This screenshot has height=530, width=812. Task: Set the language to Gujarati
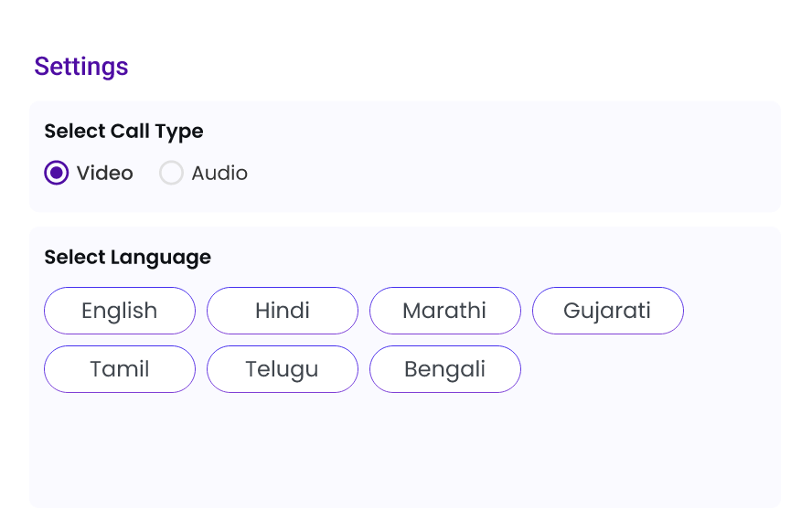click(608, 311)
